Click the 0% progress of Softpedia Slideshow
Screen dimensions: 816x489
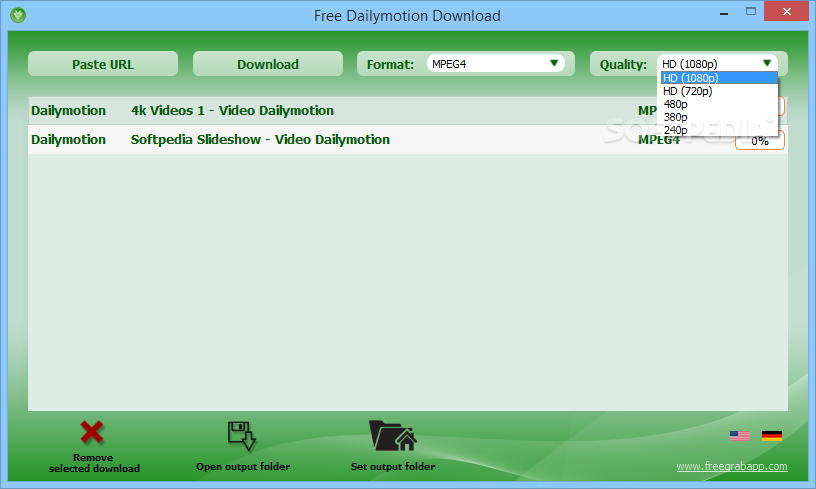[760, 141]
